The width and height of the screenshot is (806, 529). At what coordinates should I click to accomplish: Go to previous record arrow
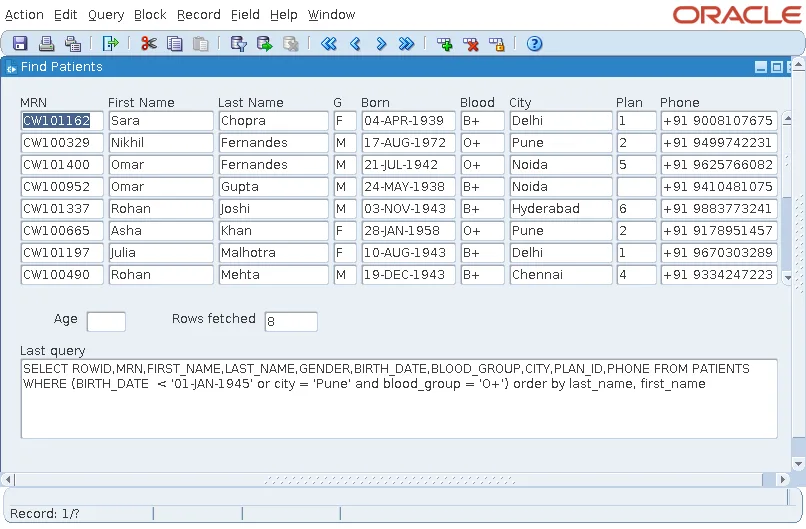pos(355,44)
